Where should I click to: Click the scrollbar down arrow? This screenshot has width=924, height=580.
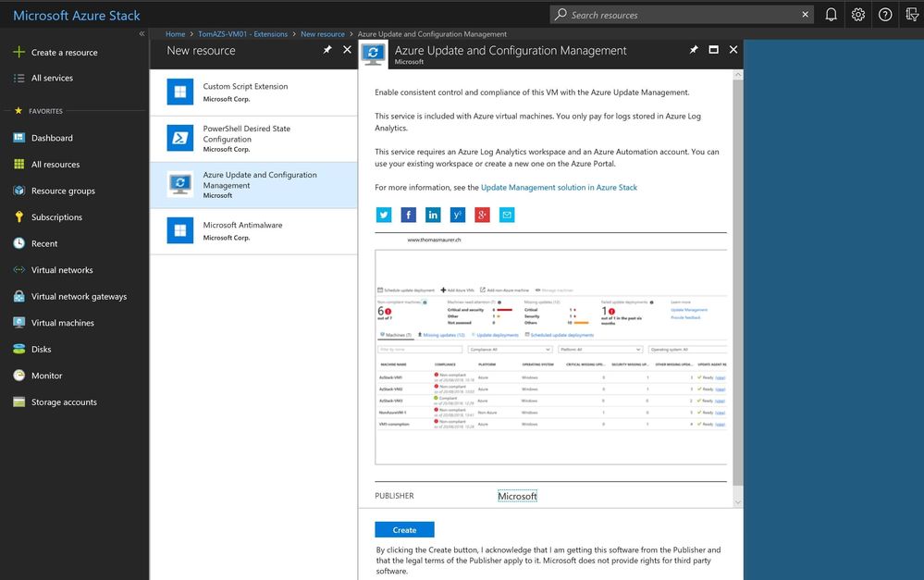click(738, 502)
